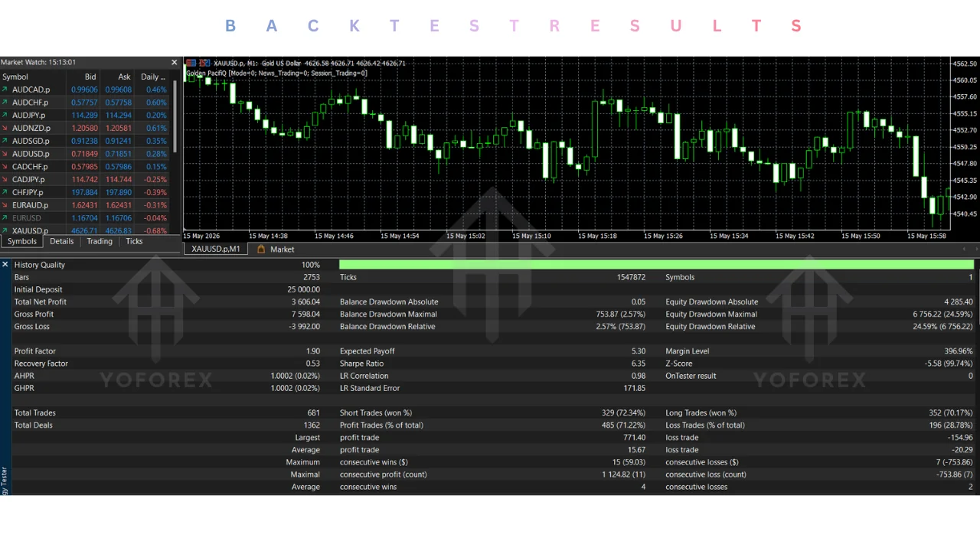Click Equity Drawdown Maximal value 6 756.22 (24.59%)

pos(942,314)
